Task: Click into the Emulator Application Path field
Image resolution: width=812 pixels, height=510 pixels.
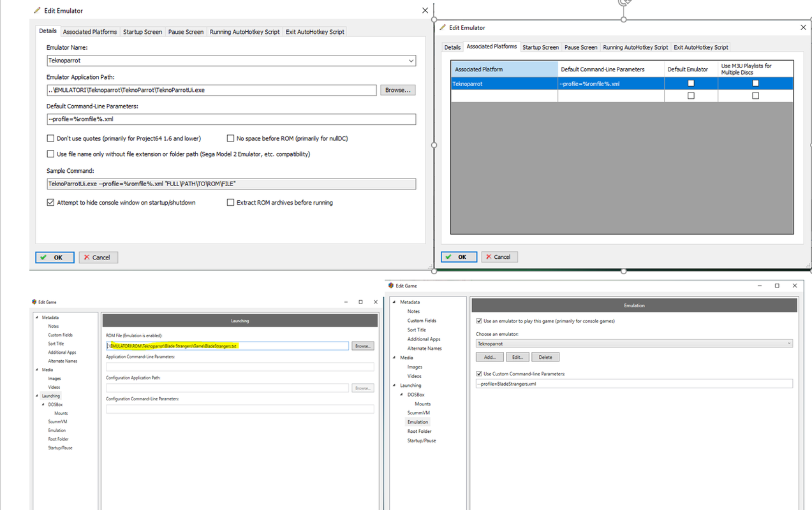Action: coord(212,91)
